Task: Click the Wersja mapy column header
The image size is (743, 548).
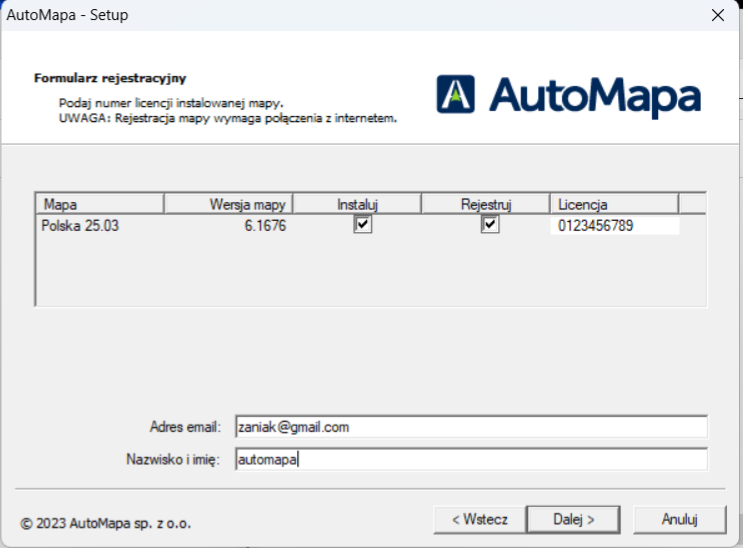Action: [228, 204]
